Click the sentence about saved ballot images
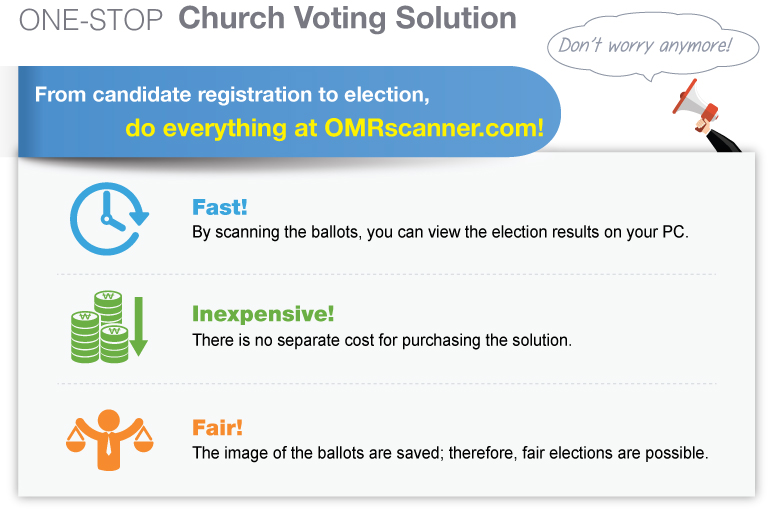770x529 pixels. point(449,453)
